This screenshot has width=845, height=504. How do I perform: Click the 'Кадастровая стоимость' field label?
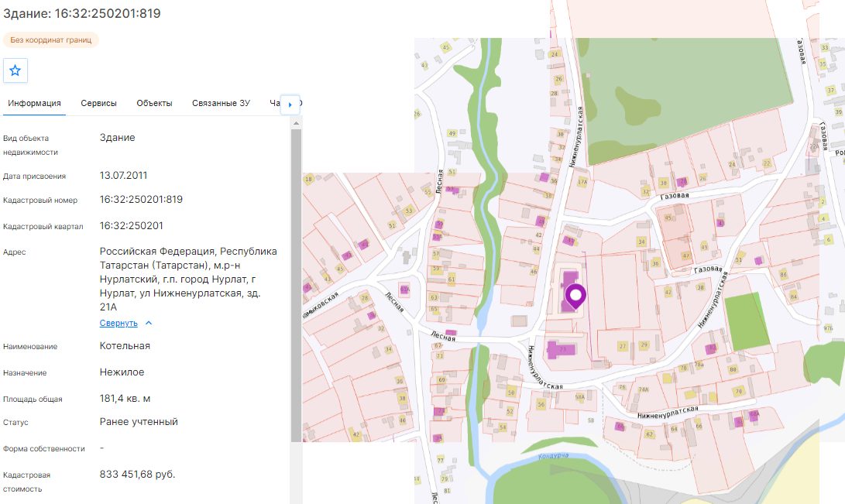27,482
